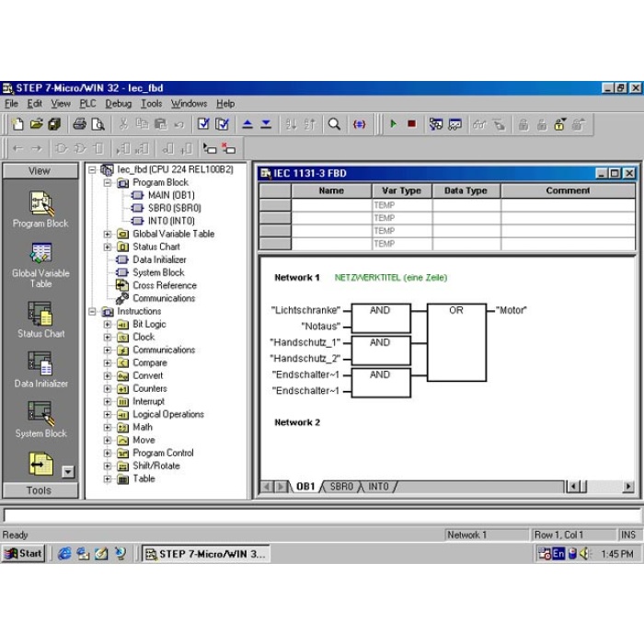Expand the Status Chart tree node

pos(108,247)
